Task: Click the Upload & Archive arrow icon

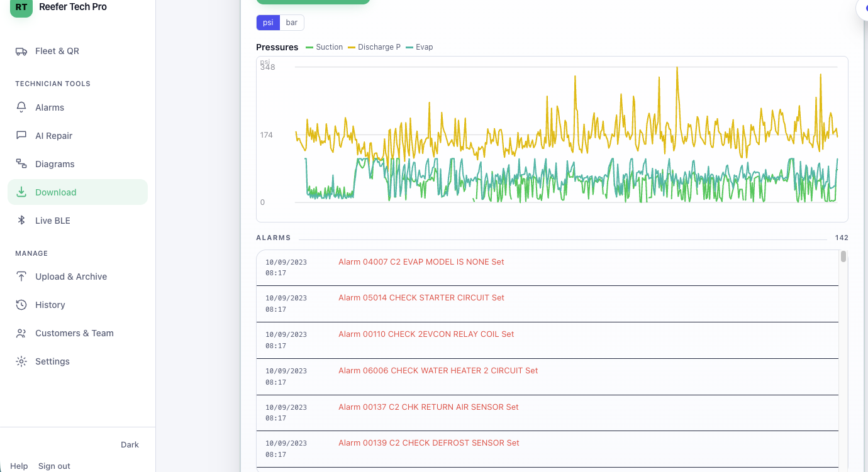Action: [x=21, y=277]
